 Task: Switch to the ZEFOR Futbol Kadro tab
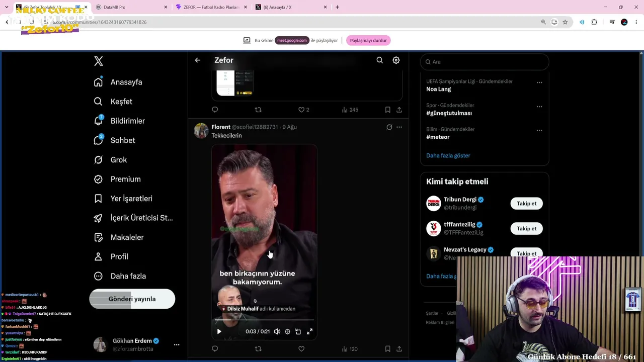pos(211,8)
